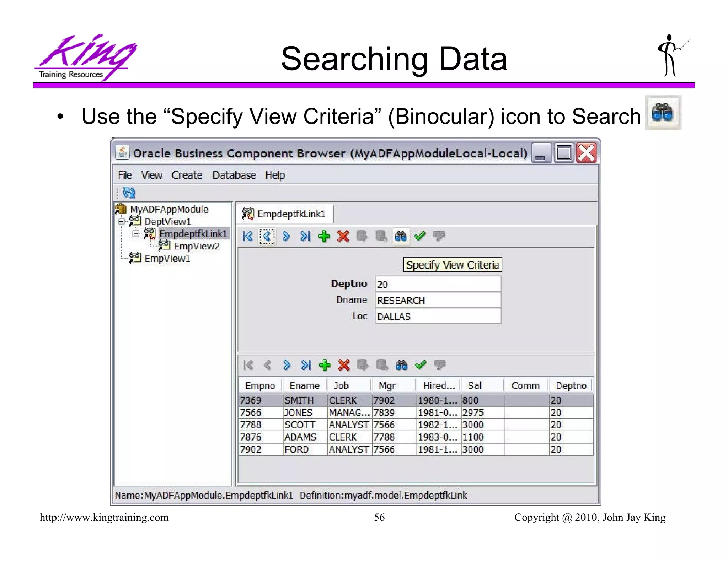Delete employee row with lower red X
Image resolution: width=728 pixels, height=562 pixels.
click(x=344, y=365)
